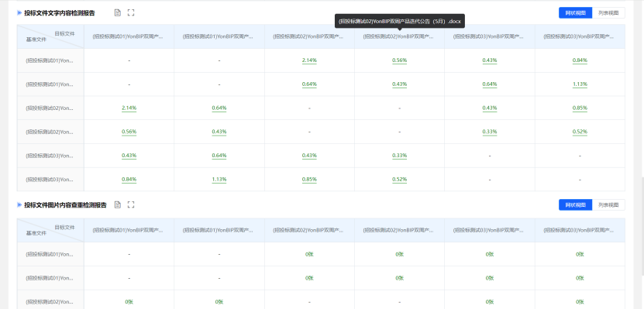Open the 0.33% result in a 招投标测试03 row
The height and width of the screenshot is (309, 644).
click(399, 156)
